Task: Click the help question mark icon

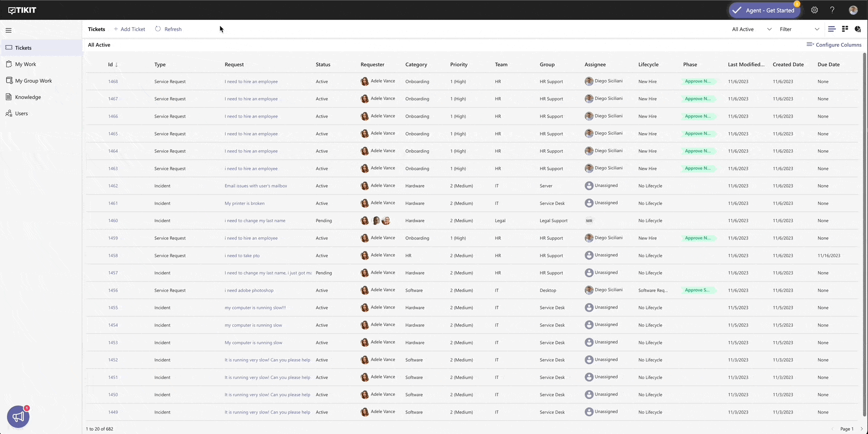Action: pyautogui.click(x=832, y=10)
